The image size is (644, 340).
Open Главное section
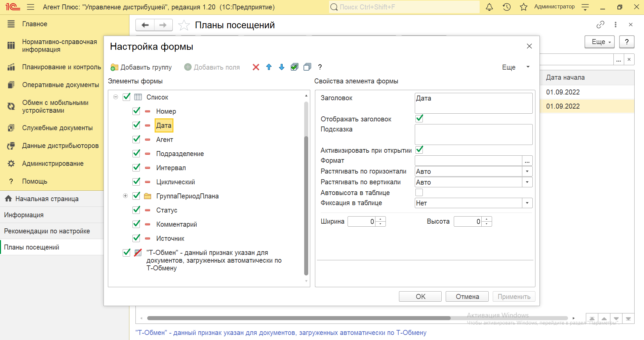(x=35, y=24)
